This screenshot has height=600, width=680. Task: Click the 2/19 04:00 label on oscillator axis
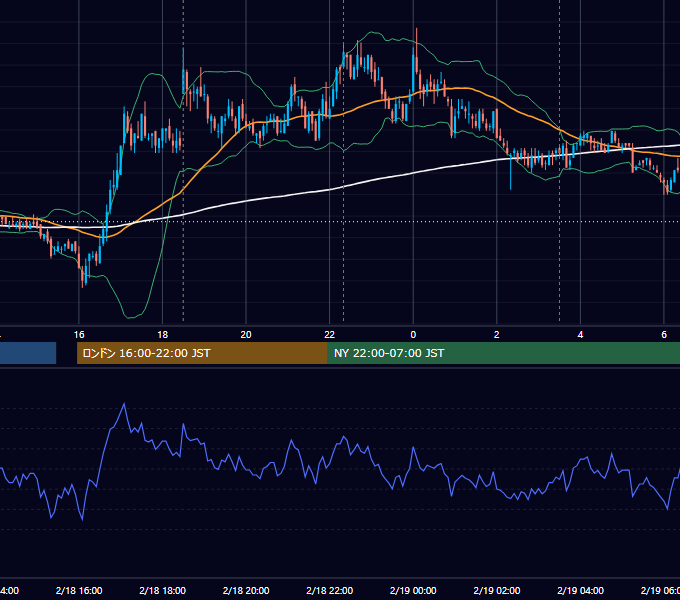580,590
